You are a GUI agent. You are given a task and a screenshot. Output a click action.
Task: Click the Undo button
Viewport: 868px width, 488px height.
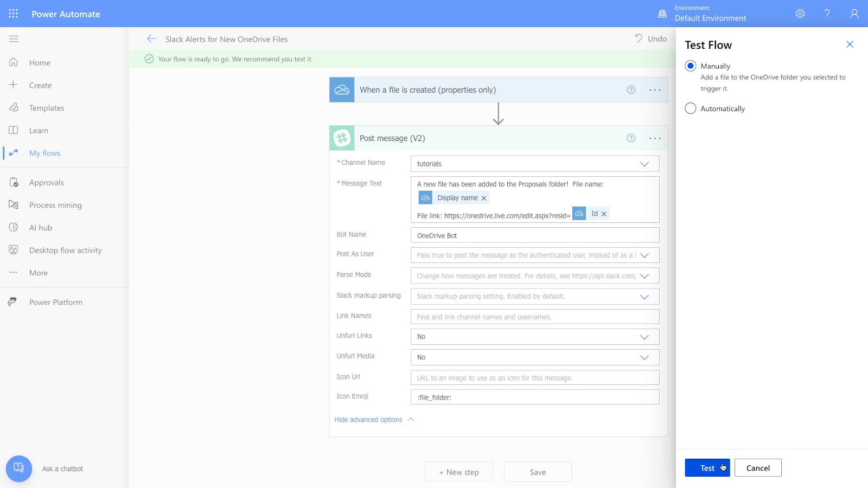coord(651,38)
